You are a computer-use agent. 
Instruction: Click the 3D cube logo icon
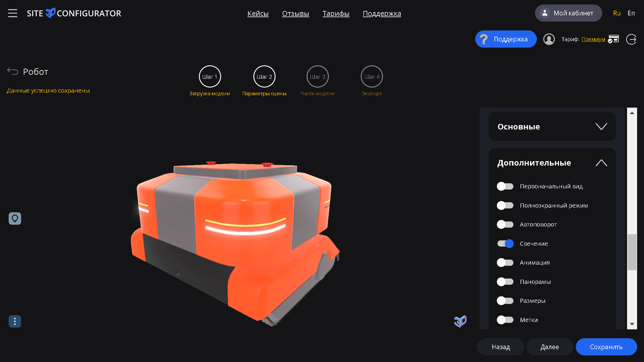click(x=460, y=321)
